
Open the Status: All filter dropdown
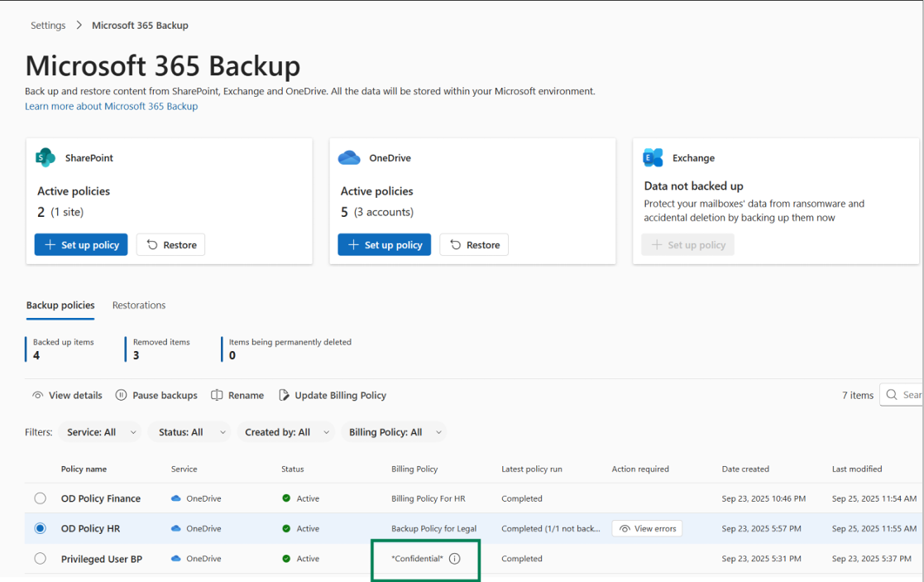point(189,432)
